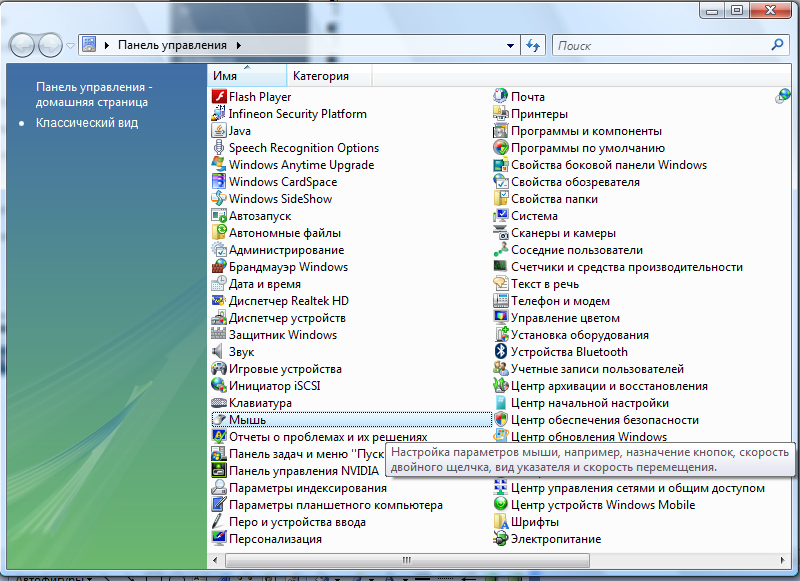The height and width of the screenshot is (581, 800).
Task: Click the left scrollbar arrow
Action: click(x=215, y=560)
